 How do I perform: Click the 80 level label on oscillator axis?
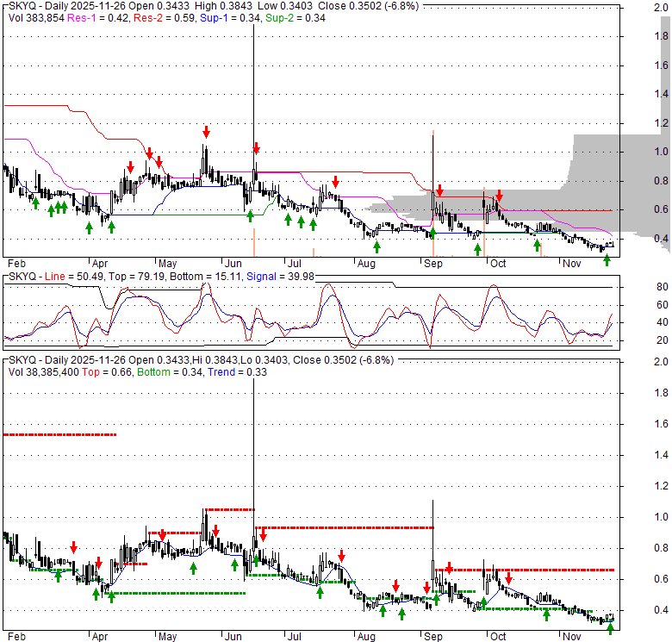point(663,287)
